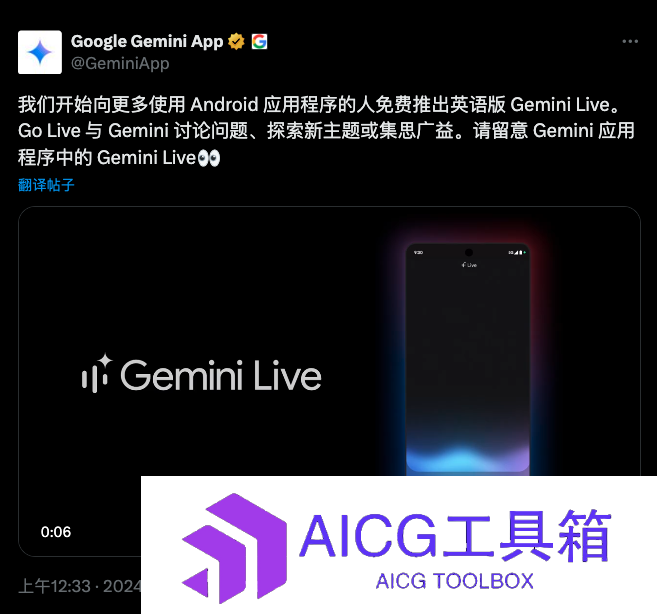Open the @GeminiApp handle
This screenshot has width=657, height=614.
click(120, 63)
